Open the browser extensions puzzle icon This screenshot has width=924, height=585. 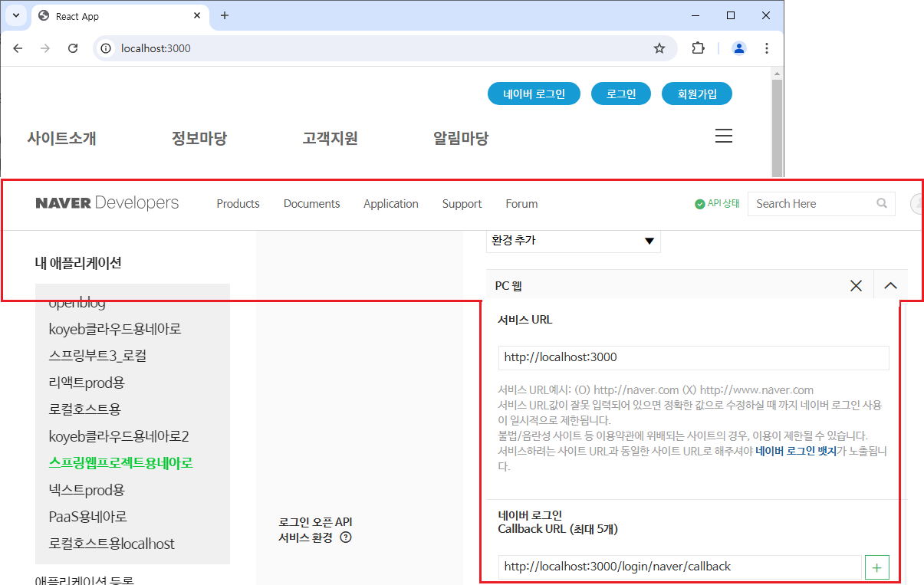(x=698, y=48)
